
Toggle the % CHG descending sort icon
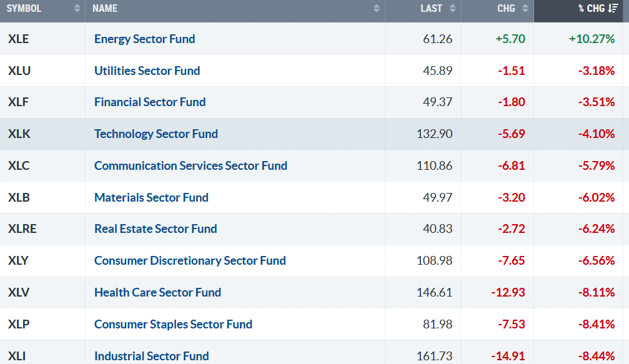click(x=613, y=9)
